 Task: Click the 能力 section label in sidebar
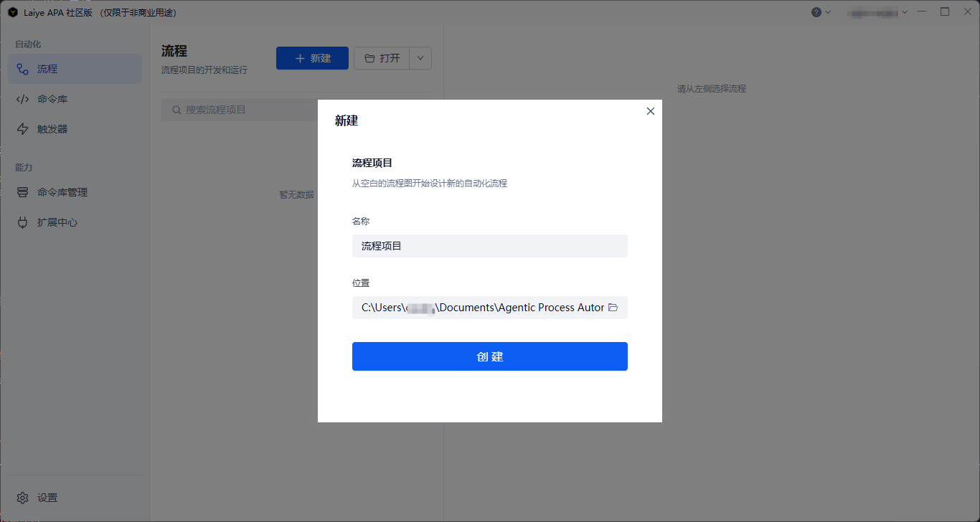tap(24, 168)
